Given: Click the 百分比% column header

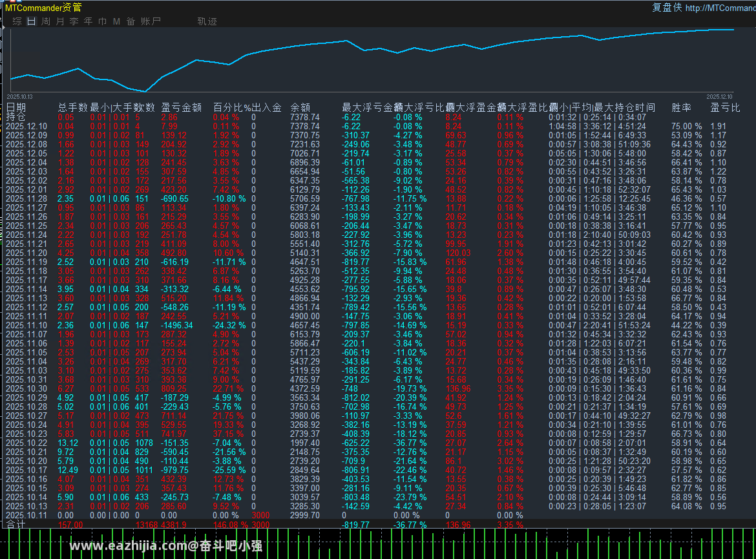Looking at the screenshot, I should click(x=232, y=107).
